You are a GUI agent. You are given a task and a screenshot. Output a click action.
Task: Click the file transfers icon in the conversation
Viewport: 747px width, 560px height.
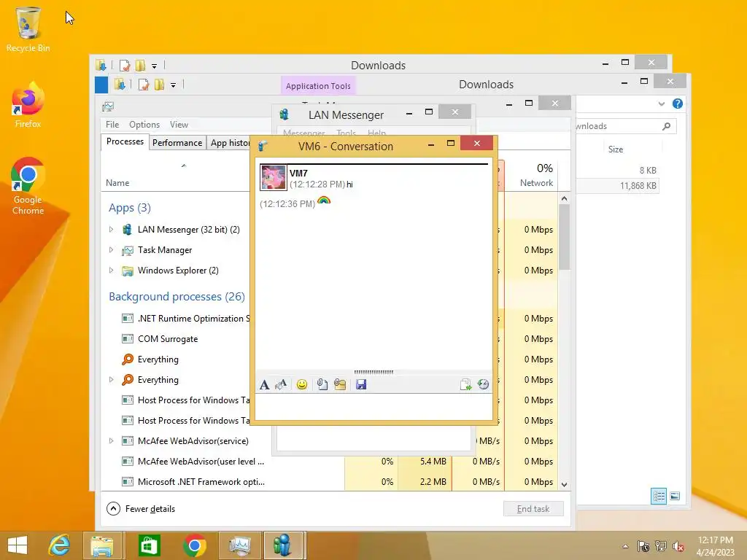[x=465, y=384]
